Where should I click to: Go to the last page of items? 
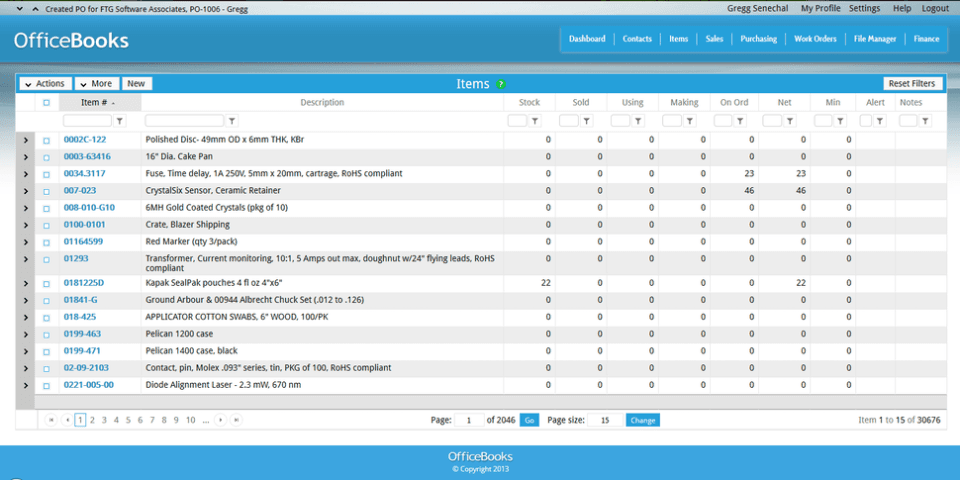tap(236, 420)
